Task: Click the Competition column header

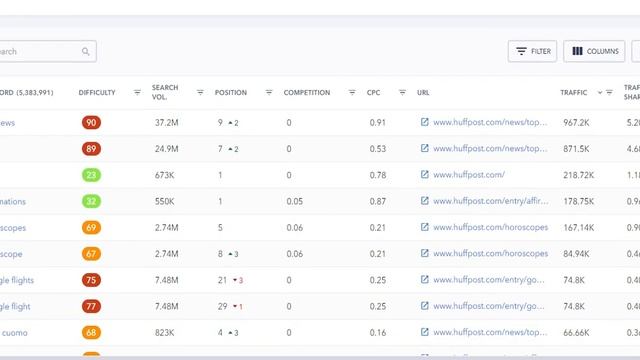Action: (x=307, y=93)
